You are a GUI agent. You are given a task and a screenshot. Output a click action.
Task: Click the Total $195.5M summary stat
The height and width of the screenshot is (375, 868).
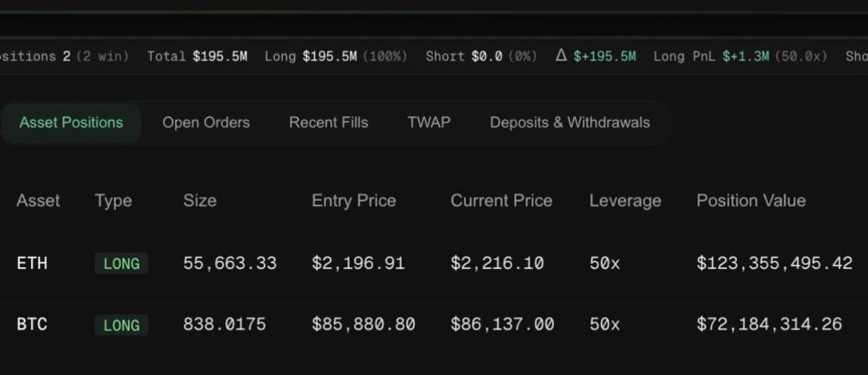pos(197,57)
